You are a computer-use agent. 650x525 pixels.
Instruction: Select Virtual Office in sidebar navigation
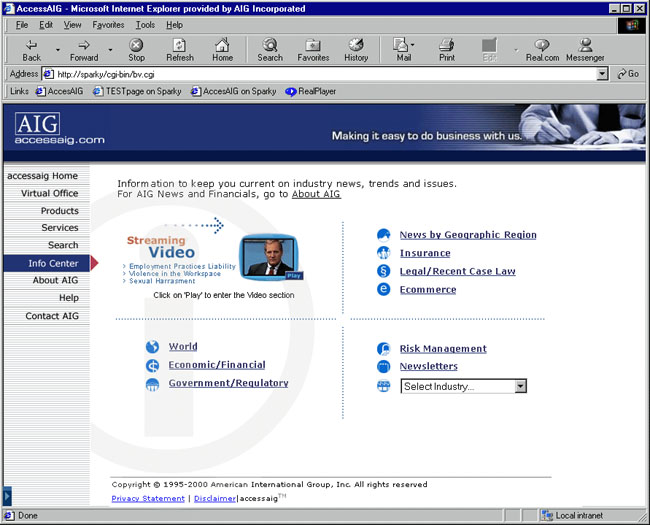[x=49, y=193]
